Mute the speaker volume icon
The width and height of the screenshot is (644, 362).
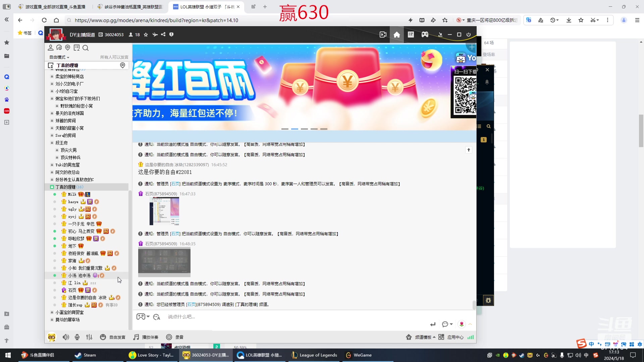[66, 337]
